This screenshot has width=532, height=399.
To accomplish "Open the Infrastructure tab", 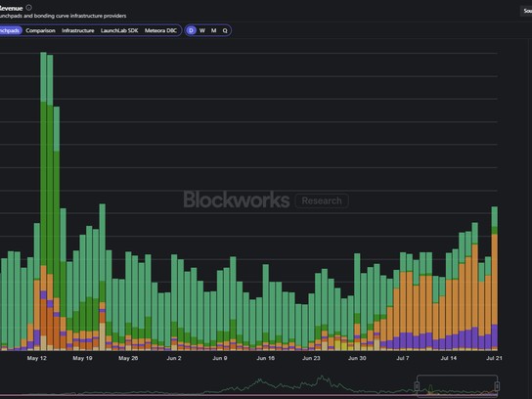I will click(77, 30).
